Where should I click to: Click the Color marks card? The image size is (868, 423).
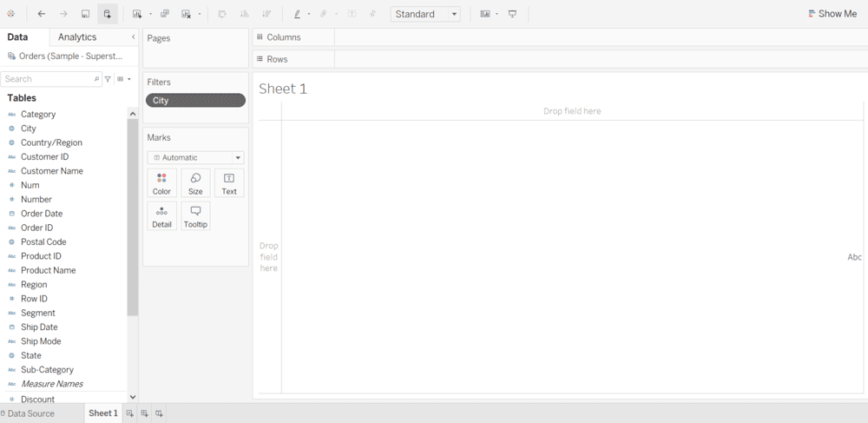pyautogui.click(x=161, y=183)
